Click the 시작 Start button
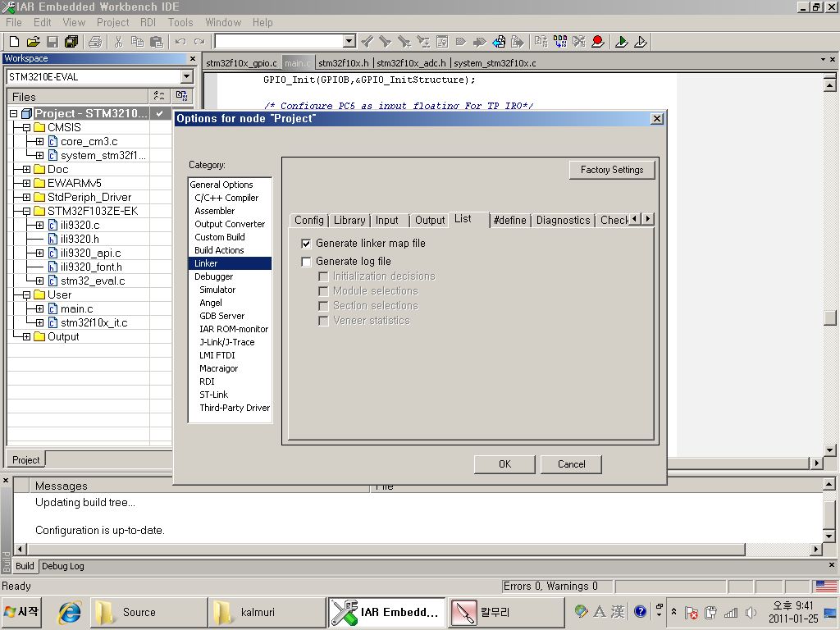840x630 pixels. coord(21,612)
